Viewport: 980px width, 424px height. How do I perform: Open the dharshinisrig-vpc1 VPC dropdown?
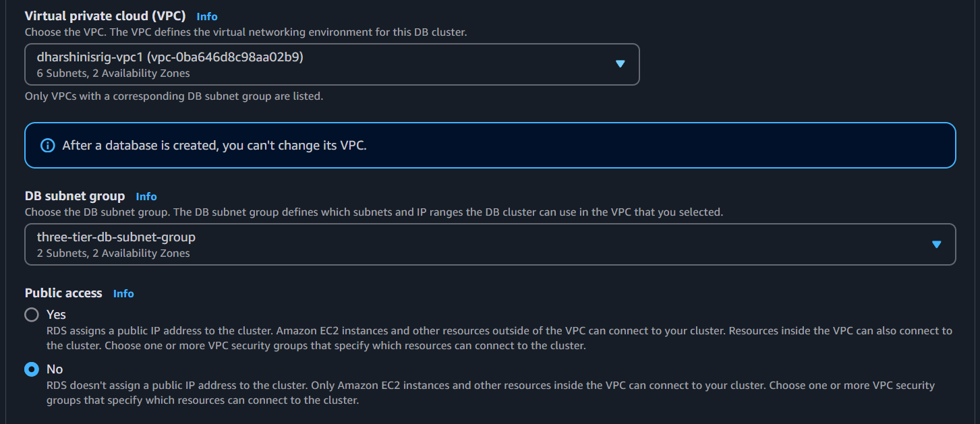coord(332,65)
